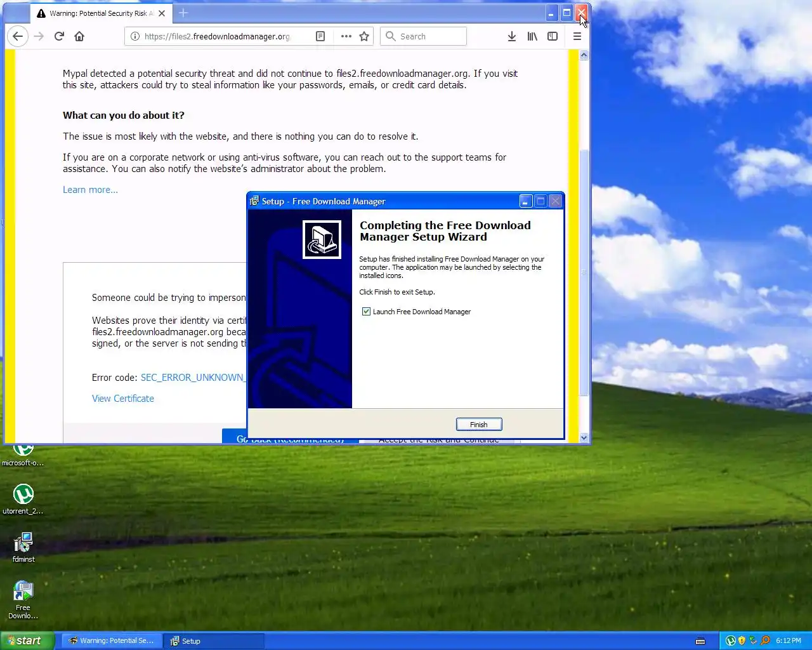Open a new tab with plus button
The height and width of the screenshot is (650, 812).
click(x=183, y=13)
